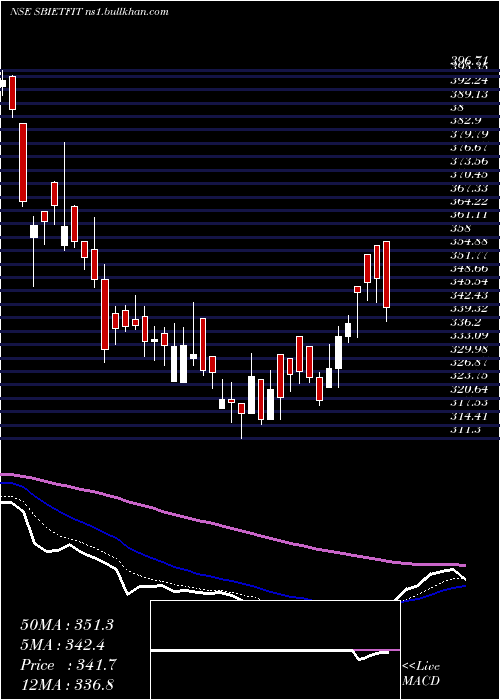500x700 pixels.
Task: Click the 50MA : 351.3 readout
Action: tap(67, 625)
